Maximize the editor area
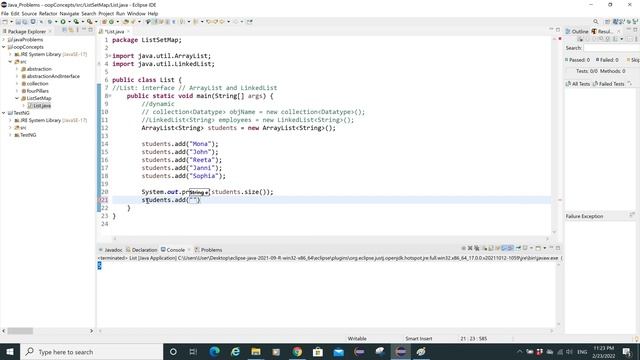Viewport: 640px width, 360px height. pos(558,30)
